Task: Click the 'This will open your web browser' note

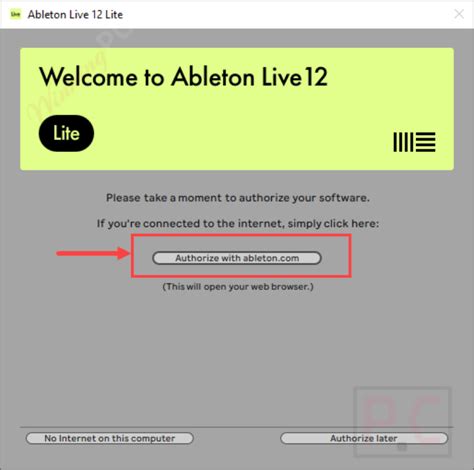Action: click(x=238, y=287)
